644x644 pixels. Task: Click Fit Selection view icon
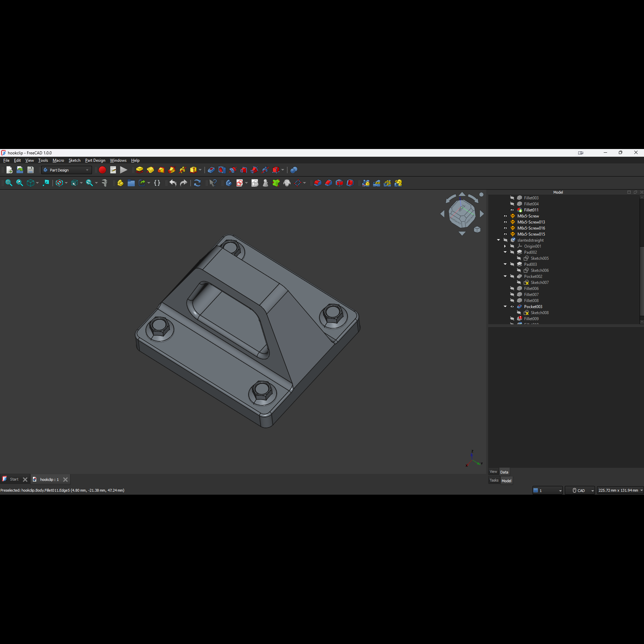click(x=20, y=183)
